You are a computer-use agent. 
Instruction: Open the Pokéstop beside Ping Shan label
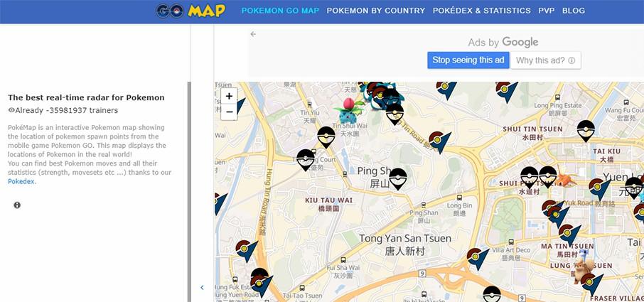pyautogui.click(x=398, y=179)
